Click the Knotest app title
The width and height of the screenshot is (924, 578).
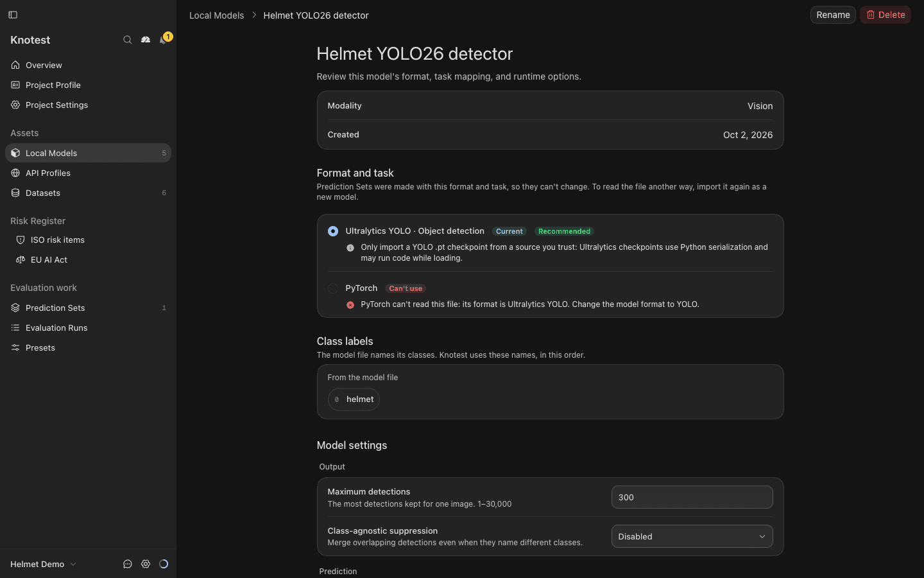[x=30, y=40]
